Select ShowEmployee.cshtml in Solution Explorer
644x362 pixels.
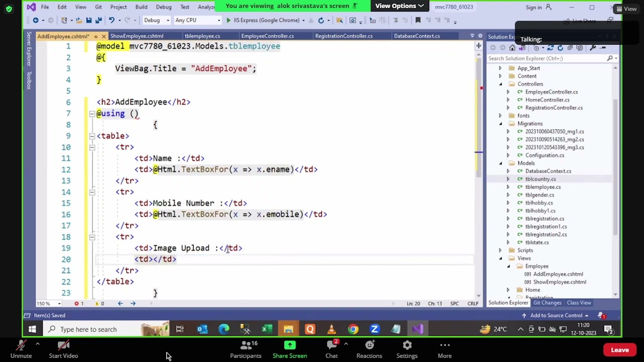coord(559,282)
